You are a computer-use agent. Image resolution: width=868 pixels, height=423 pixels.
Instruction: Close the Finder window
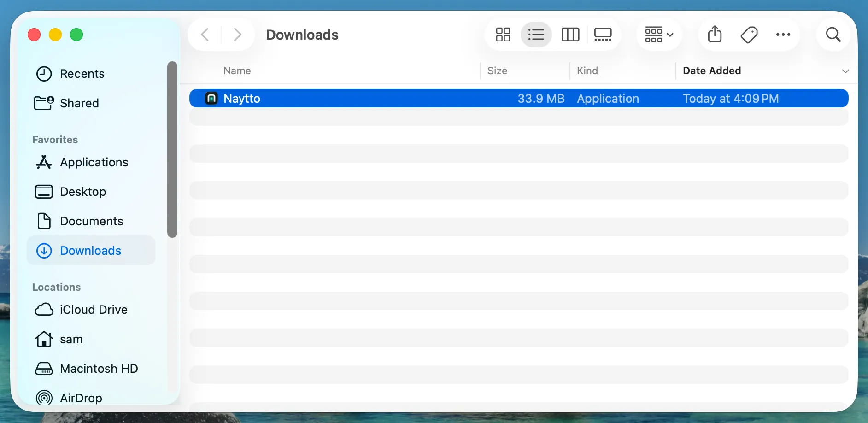pos(34,35)
